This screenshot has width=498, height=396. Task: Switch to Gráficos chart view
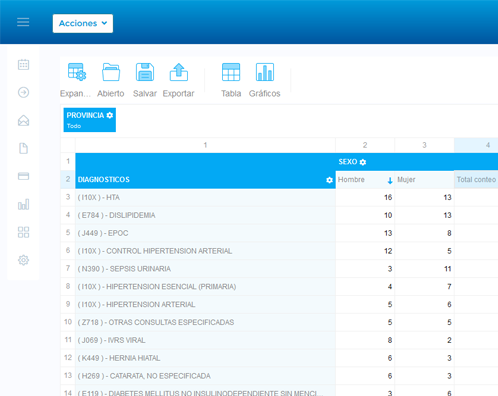265,80
